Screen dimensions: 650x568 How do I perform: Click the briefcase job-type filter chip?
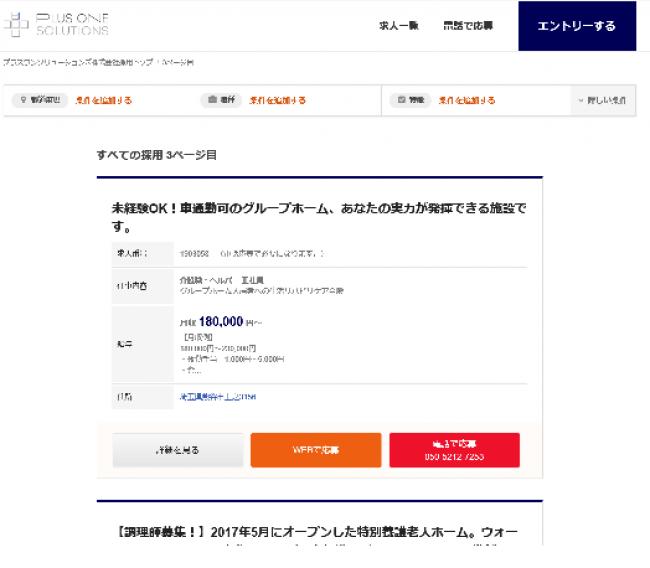(x=221, y=100)
